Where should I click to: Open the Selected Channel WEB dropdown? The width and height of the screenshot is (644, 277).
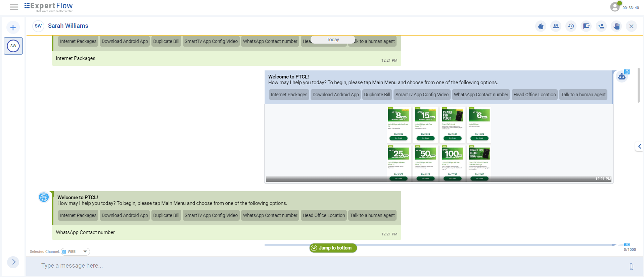pyautogui.click(x=76, y=252)
